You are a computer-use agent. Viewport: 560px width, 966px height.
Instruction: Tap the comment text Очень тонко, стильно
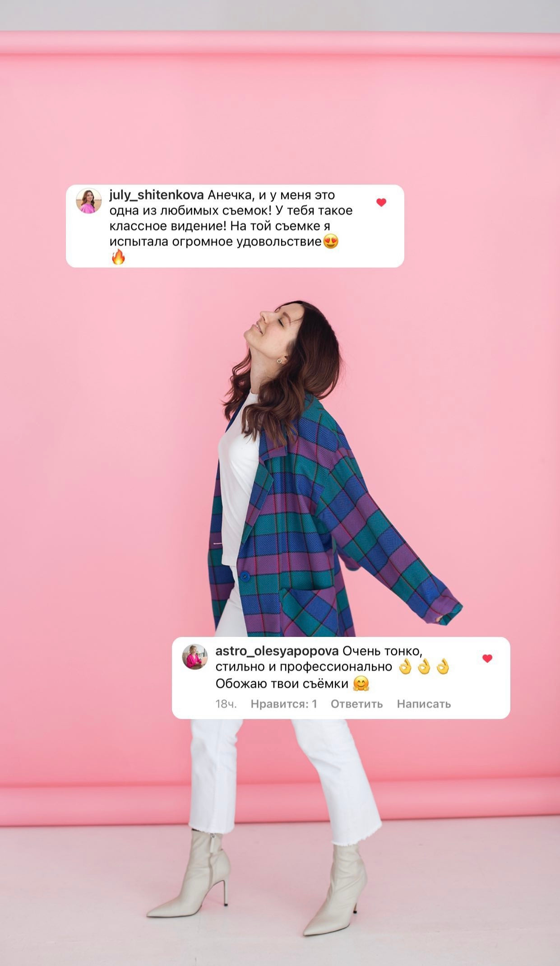[x=304, y=659]
